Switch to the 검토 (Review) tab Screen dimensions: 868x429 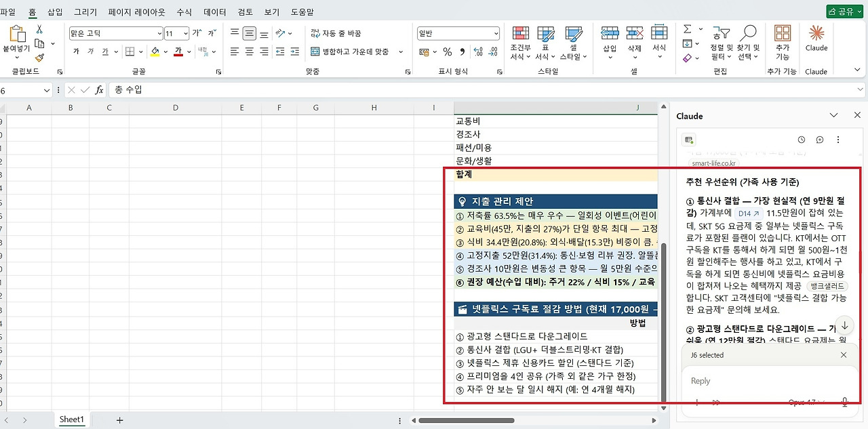point(245,12)
